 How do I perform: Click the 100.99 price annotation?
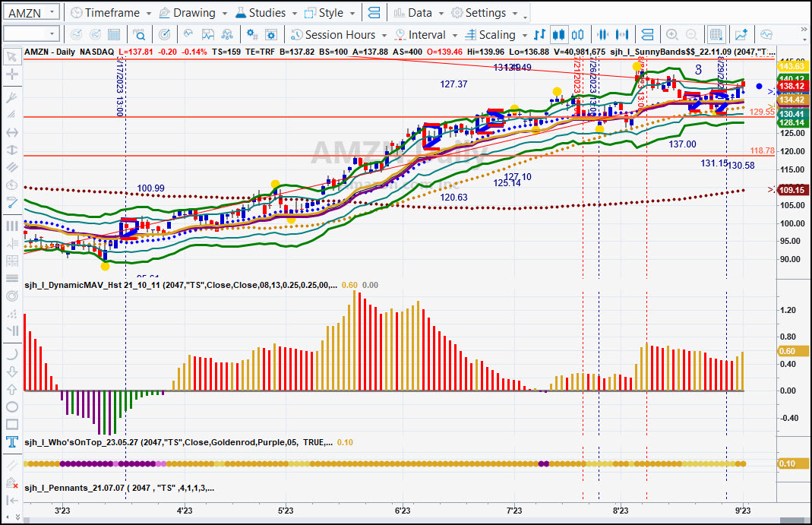[150, 188]
